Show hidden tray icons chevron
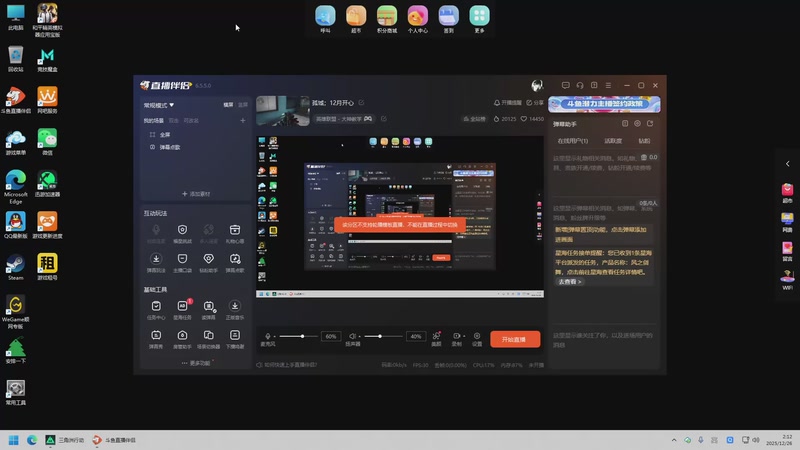The height and width of the screenshot is (450, 800). (674, 440)
